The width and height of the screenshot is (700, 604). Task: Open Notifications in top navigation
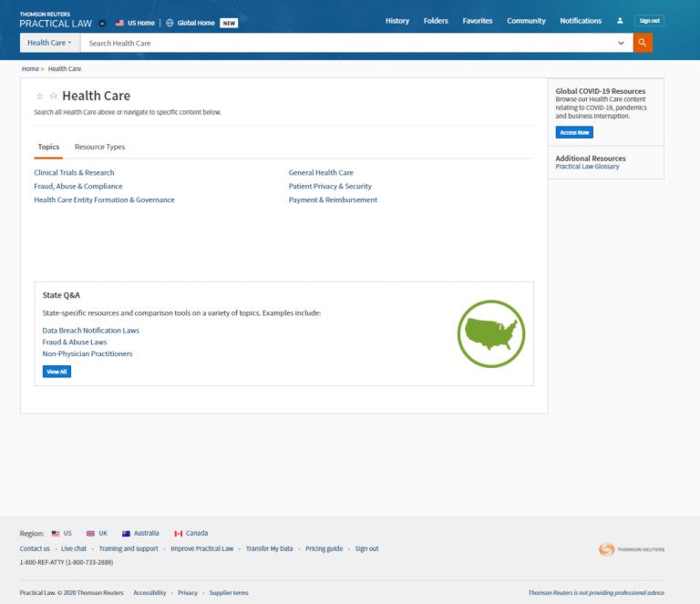tap(581, 21)
